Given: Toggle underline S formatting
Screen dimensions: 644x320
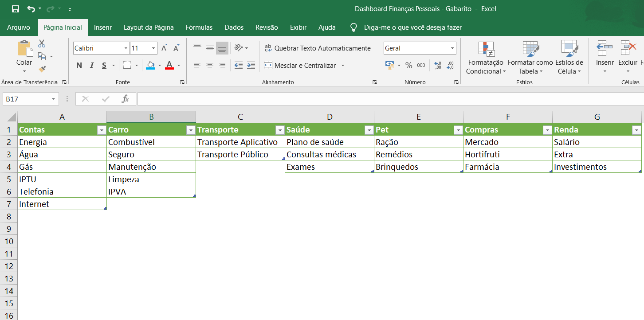Looking at the screenshot, I should coord(104,66).
